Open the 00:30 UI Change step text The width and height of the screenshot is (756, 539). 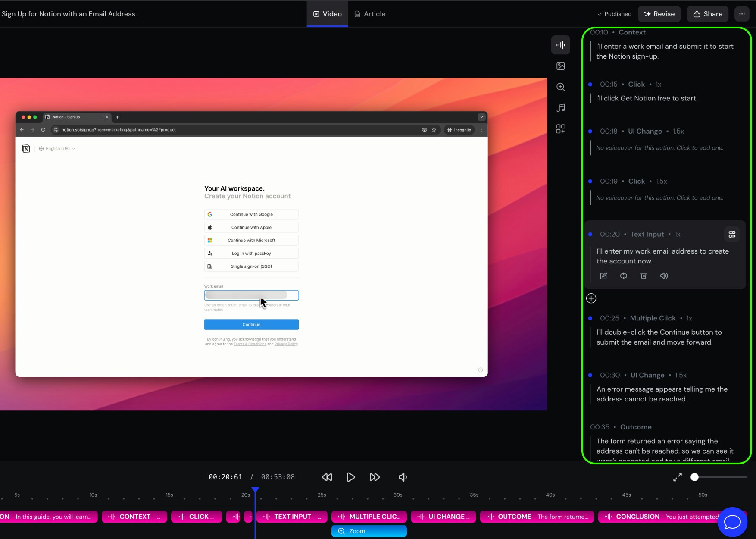(x=662, y=394)
